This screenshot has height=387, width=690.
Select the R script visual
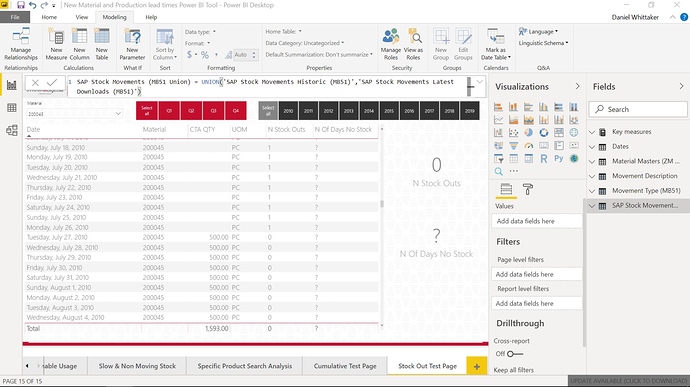pyautogui.click(x=544, y=158)
